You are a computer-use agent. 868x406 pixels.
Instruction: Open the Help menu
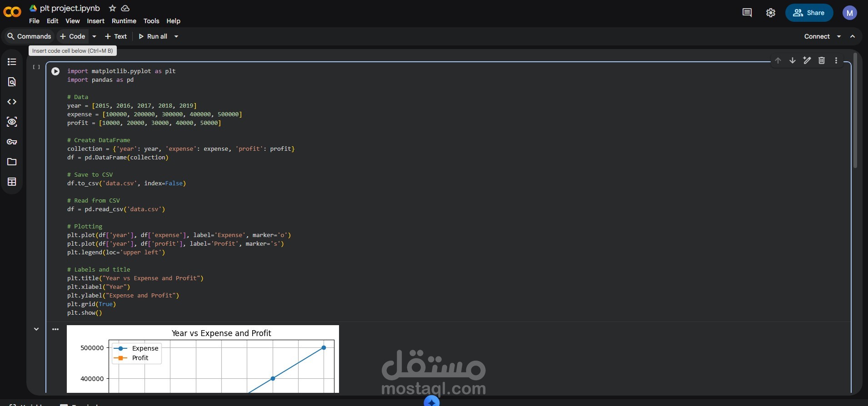[173, 21]
